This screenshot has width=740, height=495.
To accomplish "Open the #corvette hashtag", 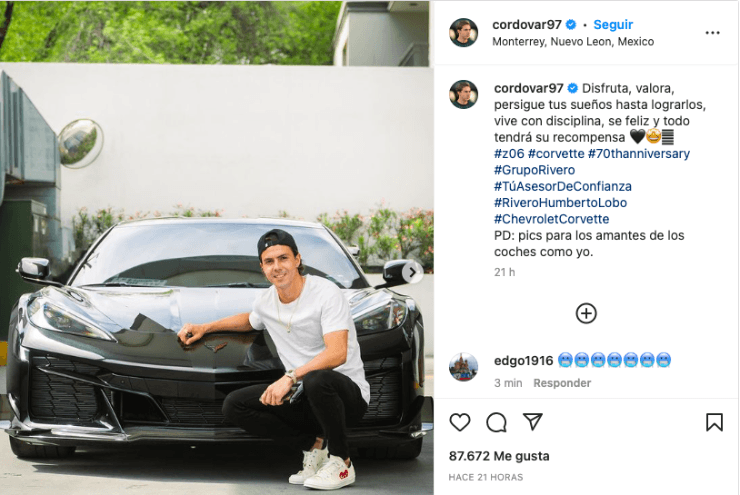I will pos(556,154).
